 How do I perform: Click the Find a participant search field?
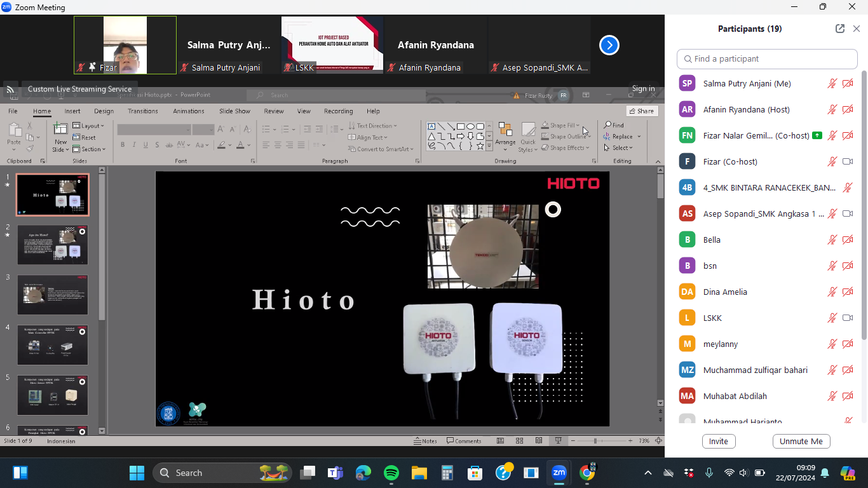click(767, 58)
